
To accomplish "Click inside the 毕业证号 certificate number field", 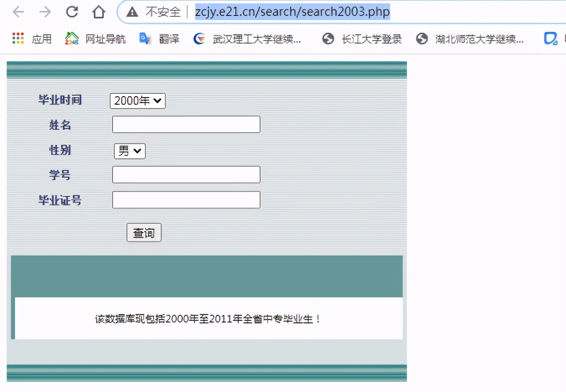I will click(x=185, y=200).
